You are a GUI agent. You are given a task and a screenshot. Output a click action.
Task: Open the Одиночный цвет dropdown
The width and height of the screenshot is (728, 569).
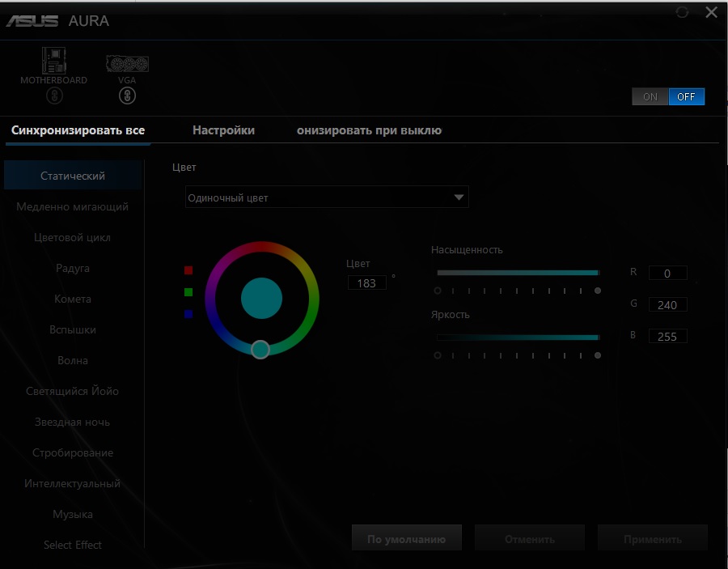tap(327, 197)
